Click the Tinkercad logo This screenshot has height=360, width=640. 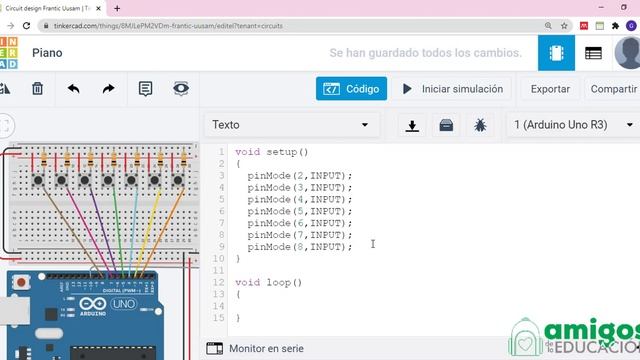tap(9, 53)
